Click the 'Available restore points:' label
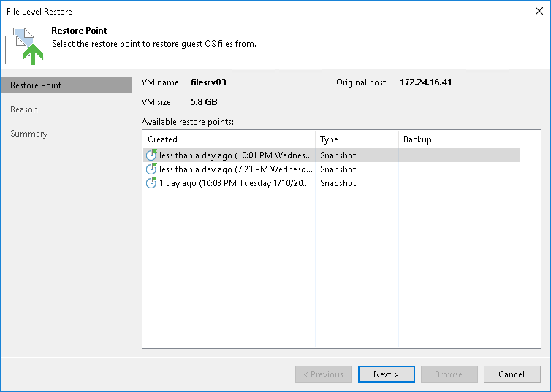The width and height of the screenshot is (551, 392). click(188, 122)
